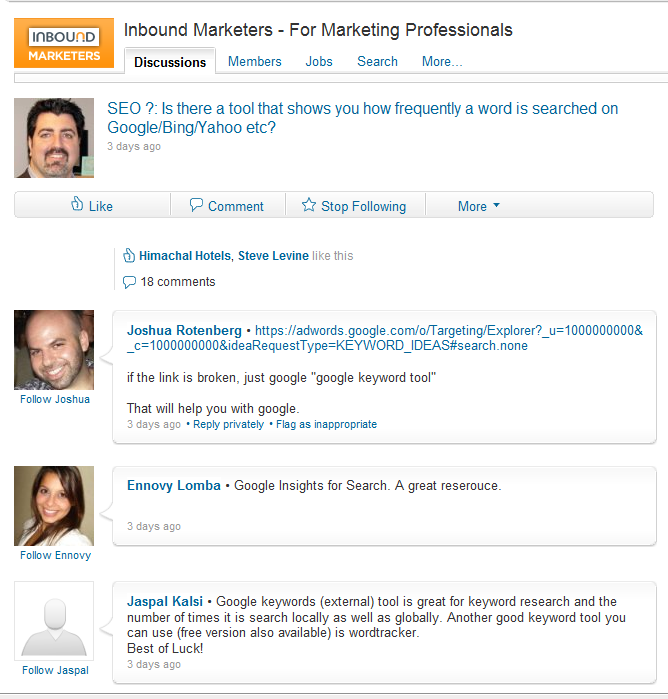Click Joshua Rotenberg's profile photo

(x=54, y=350)
